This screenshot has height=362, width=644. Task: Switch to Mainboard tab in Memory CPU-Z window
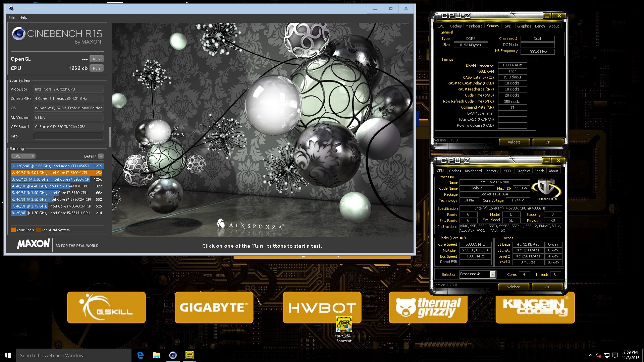tap(474, 26)
